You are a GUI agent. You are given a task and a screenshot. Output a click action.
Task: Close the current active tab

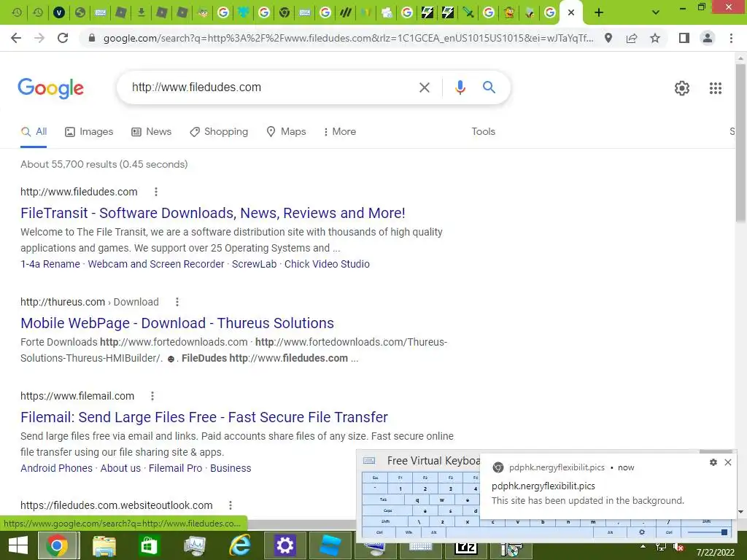point(571,13)
